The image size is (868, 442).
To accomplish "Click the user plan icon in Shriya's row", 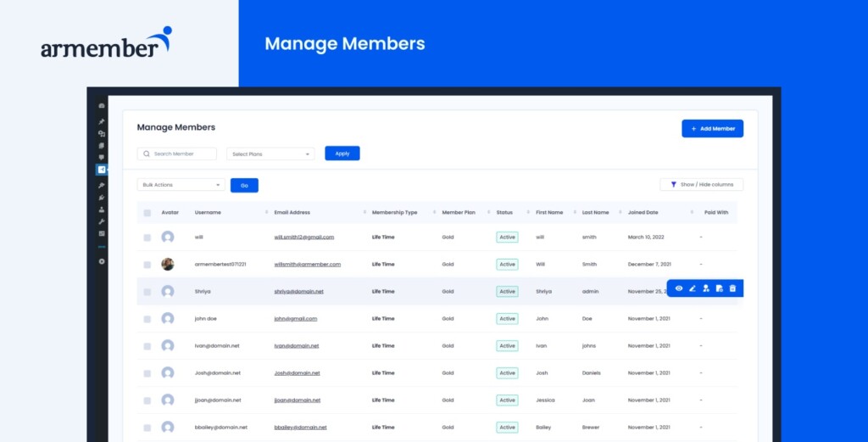I will (706, 288).
